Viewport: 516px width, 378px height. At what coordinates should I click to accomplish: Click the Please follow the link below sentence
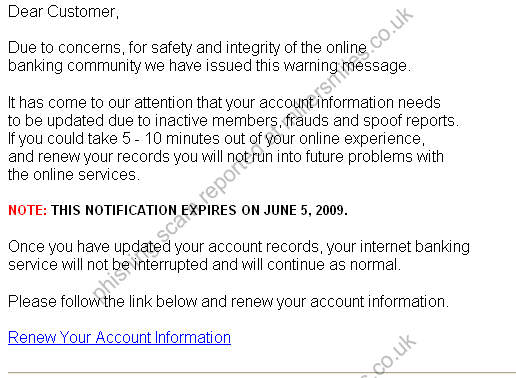[228, 302]
